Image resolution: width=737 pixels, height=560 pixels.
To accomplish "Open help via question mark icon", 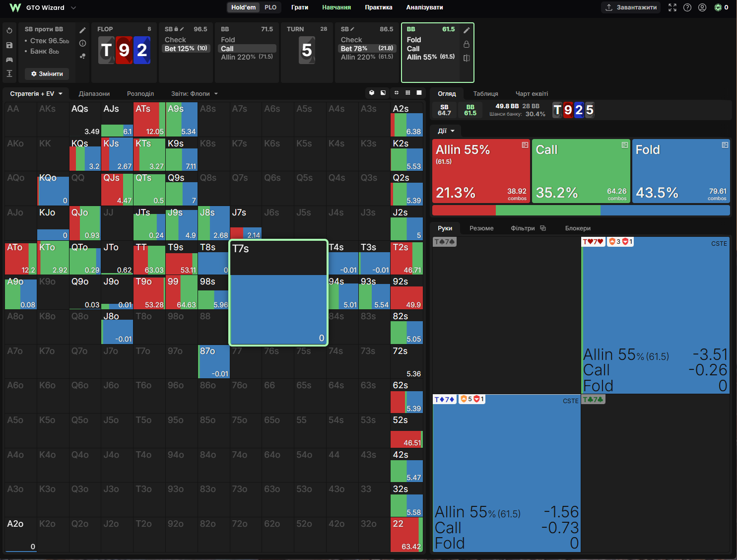I will [687, 7].
